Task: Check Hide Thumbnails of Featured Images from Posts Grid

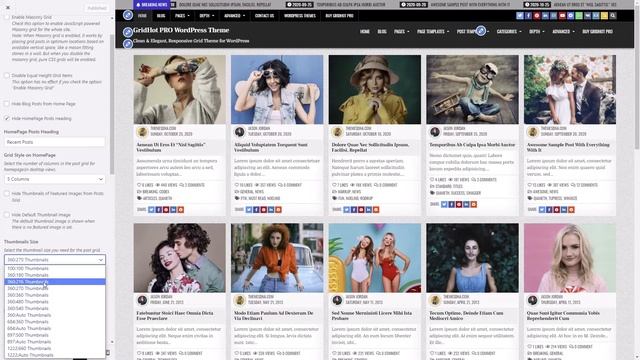Action: point(7,193)
